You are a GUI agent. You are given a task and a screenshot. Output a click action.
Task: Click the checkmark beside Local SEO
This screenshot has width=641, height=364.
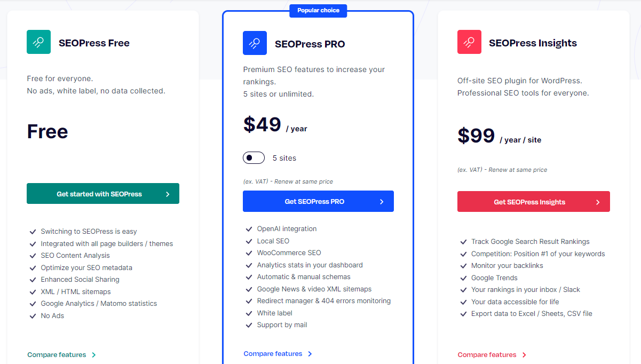tap(249, 241)
